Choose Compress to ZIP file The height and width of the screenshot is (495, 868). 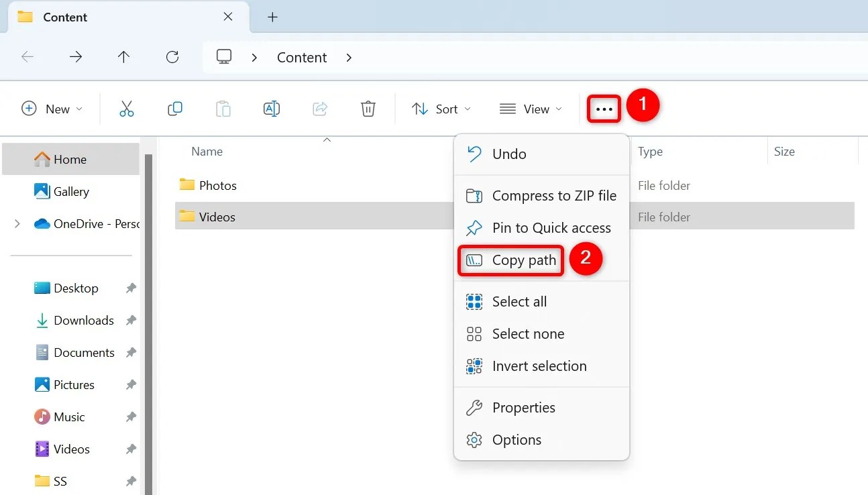555,195
